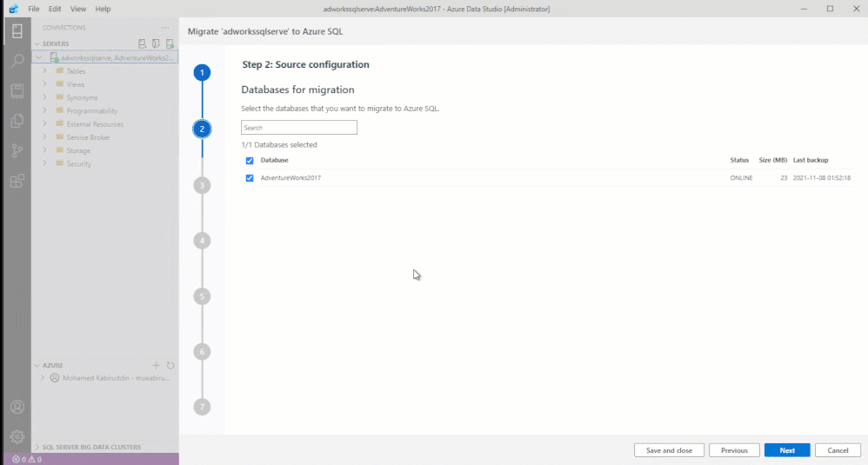Expand the Mohamed Kabiruddin account node
The height and width of the screenshot is (465, 868).
43,378
